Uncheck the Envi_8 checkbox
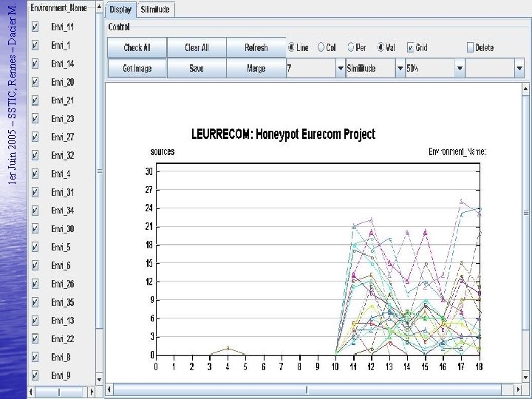Image resolution: width=532 pixels, height=399 pixels. click(35, 357)
